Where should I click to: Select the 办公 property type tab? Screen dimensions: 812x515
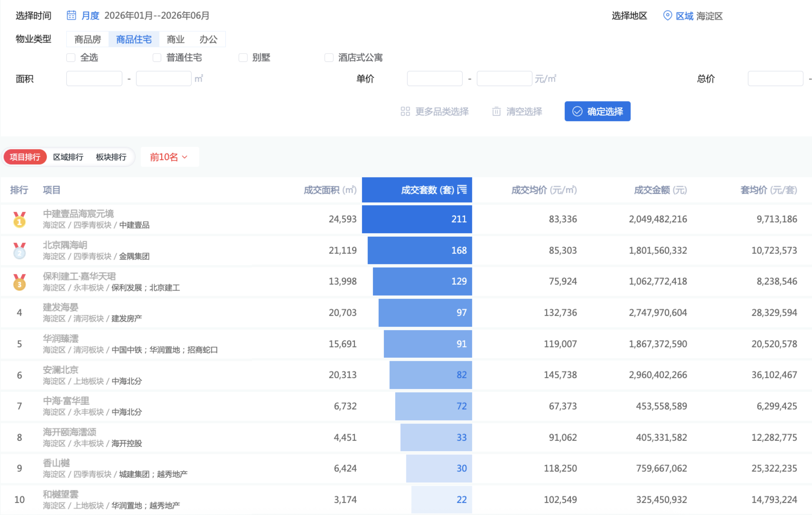tap(208, 39)
